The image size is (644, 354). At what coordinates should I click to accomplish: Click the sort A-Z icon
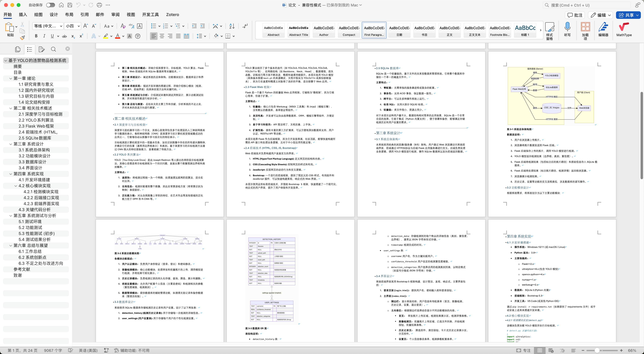pyautogui.click(x=232, y=26)
